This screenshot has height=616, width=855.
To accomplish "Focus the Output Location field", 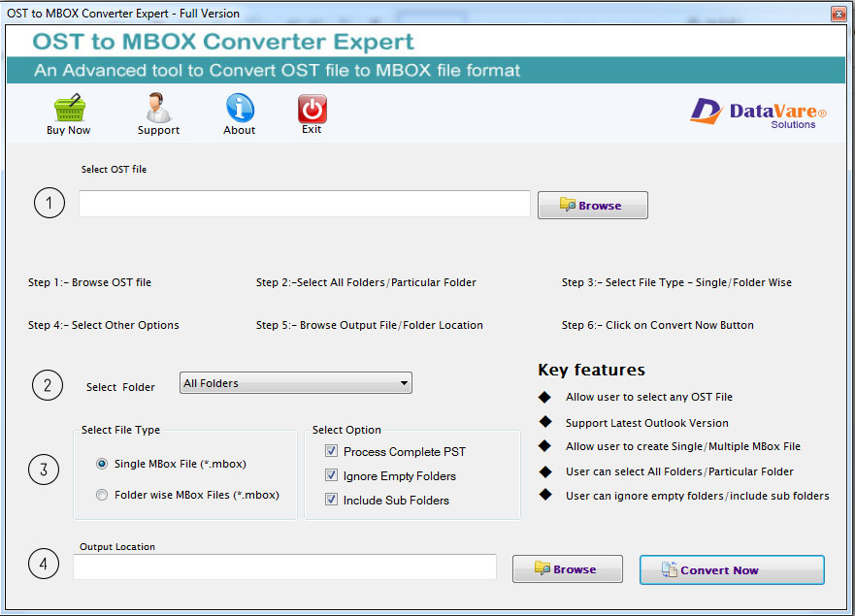I will click(x=284, y=567).
